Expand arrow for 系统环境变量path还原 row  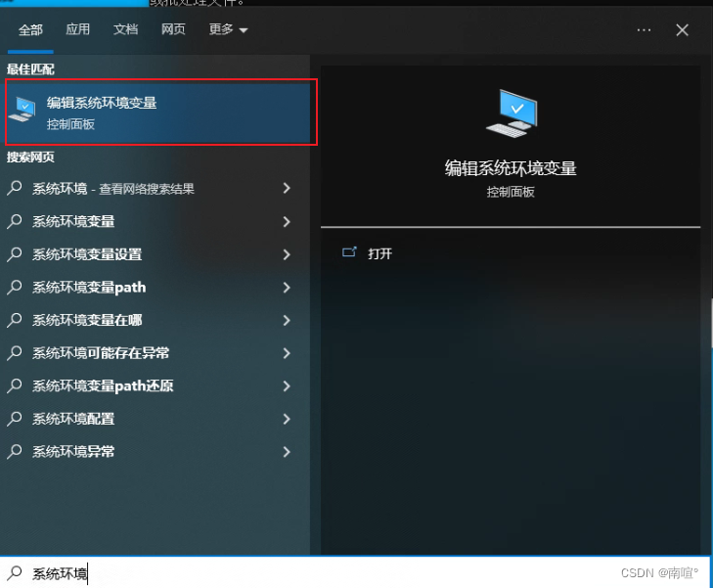[x=287, y=385]
